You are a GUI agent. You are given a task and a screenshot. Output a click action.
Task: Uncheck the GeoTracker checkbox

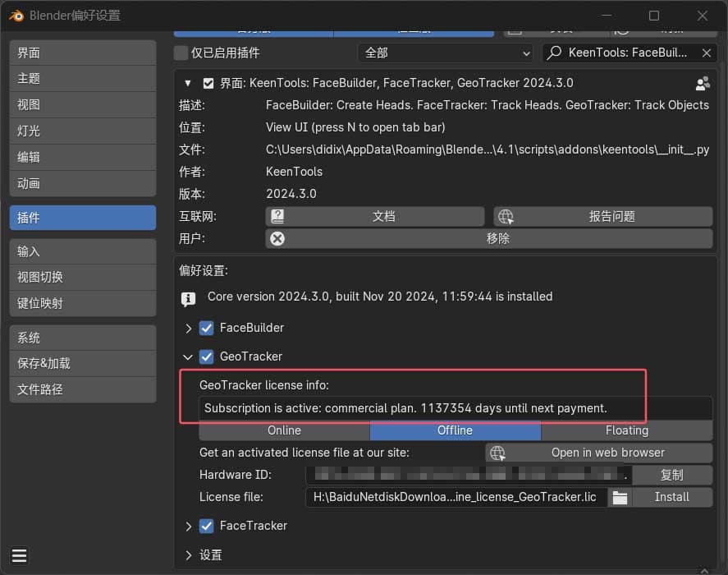tap(207, 356)
